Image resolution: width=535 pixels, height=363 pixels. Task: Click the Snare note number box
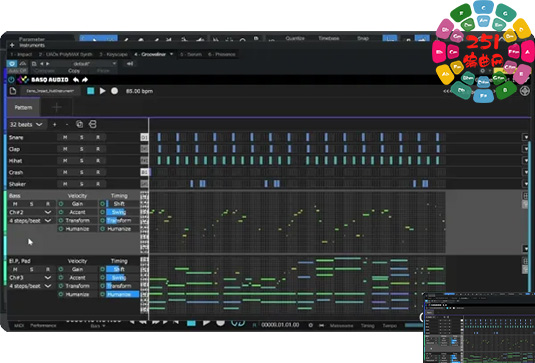coord(144,137)
